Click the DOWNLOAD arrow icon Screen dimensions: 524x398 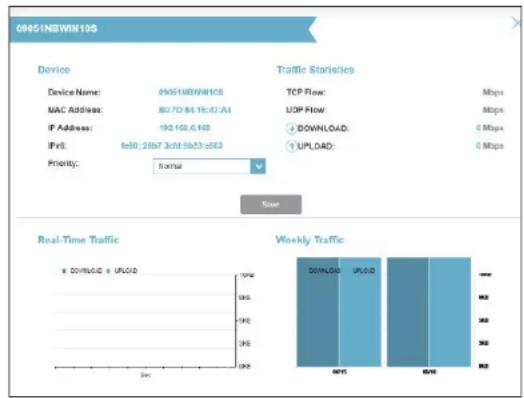[x=291, y=128]
